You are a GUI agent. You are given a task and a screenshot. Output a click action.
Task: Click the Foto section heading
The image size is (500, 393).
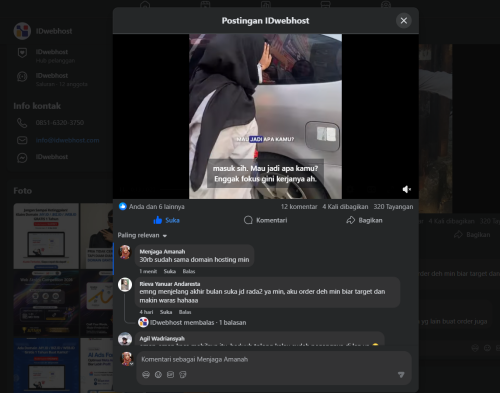pyautogui.click(x=23, y=191)
